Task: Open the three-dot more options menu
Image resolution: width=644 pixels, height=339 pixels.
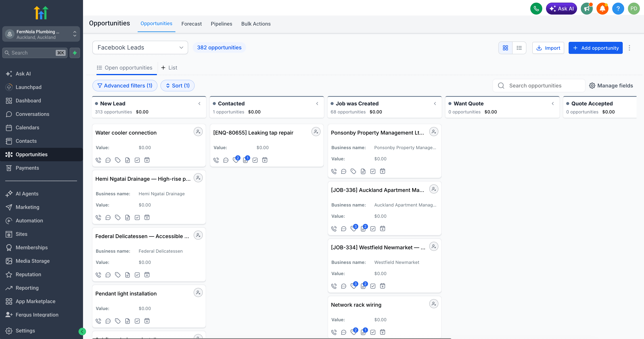Action: click(x=629, y=48)
